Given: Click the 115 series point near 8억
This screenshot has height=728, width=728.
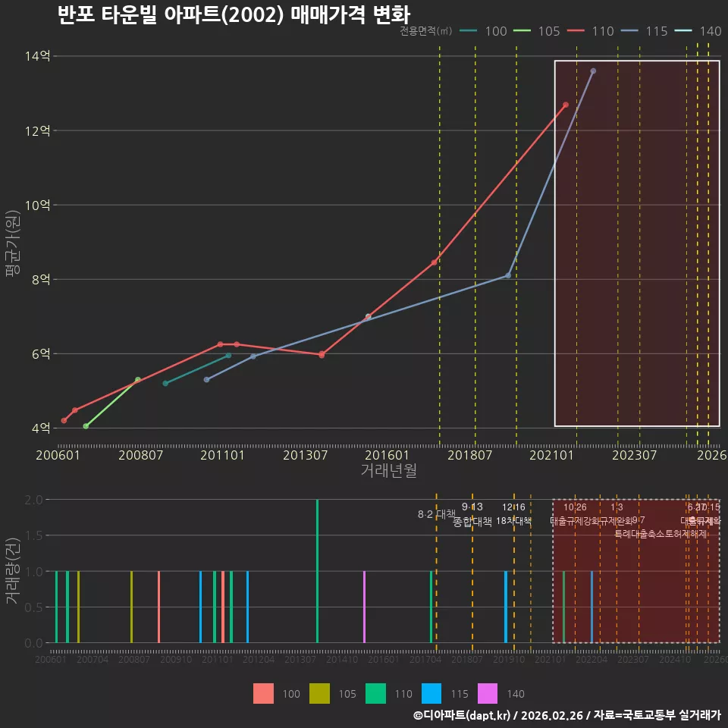Looking at the screenshot, I should (x=508, y=275).
